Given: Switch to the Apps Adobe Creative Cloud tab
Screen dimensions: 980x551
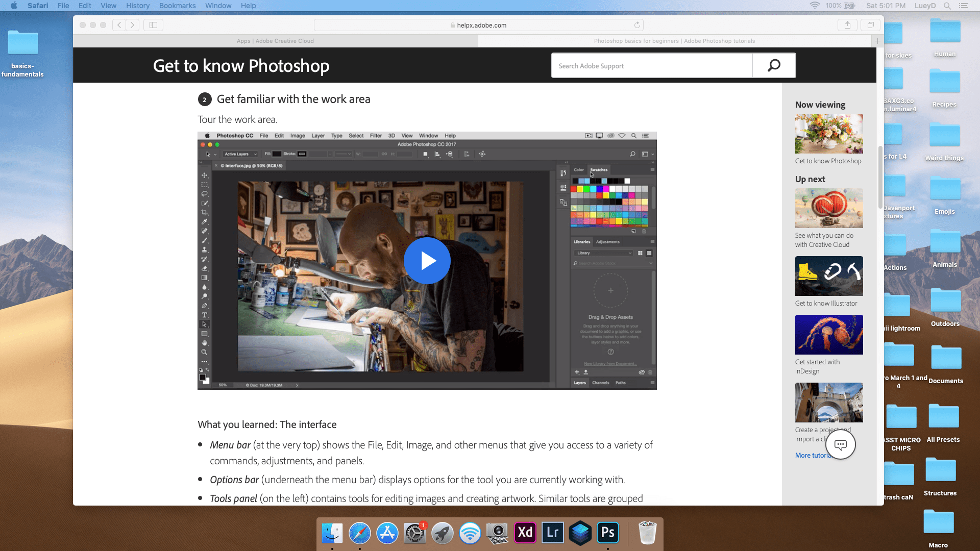Looking at the screenshot, I should (276, 41).
